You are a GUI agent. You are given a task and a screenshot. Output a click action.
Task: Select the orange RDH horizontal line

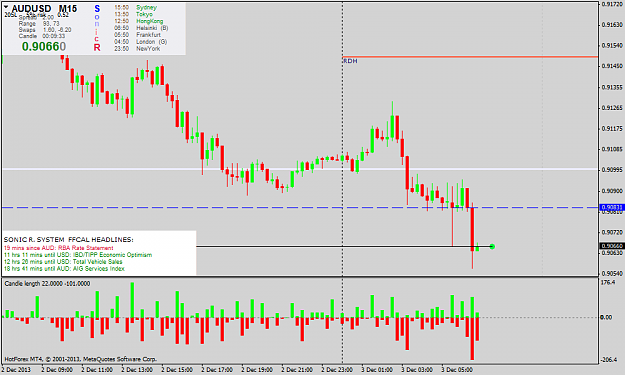[x=470, y=57]
